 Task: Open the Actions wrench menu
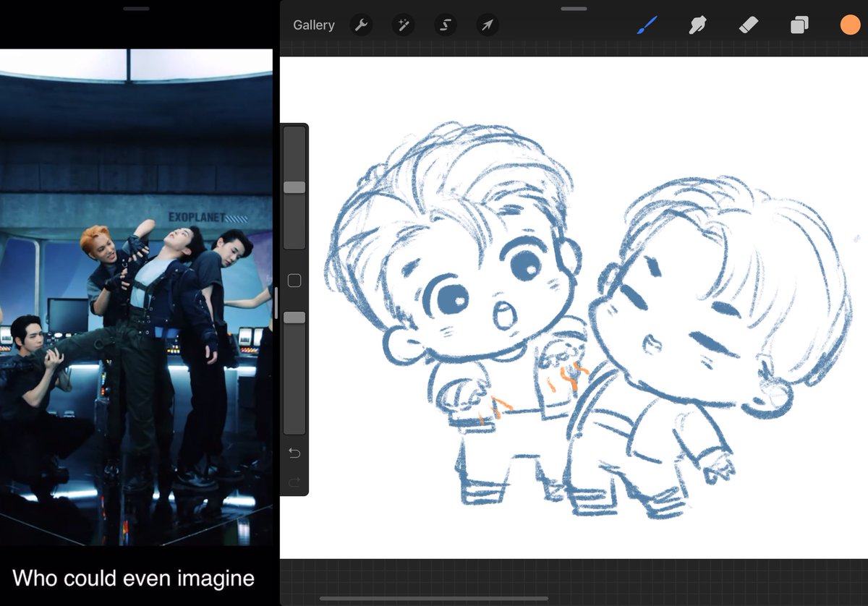pyautogui.click(x=361, y=25)
